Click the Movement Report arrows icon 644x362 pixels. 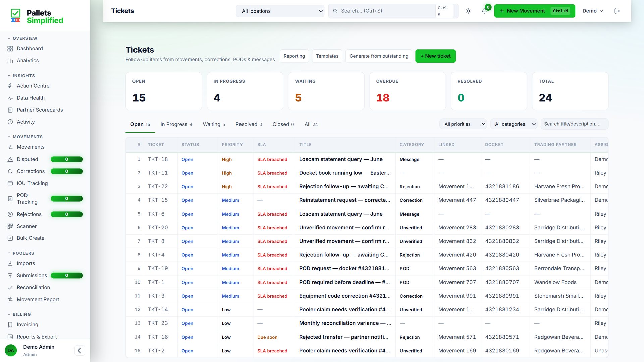click(10, 299)
